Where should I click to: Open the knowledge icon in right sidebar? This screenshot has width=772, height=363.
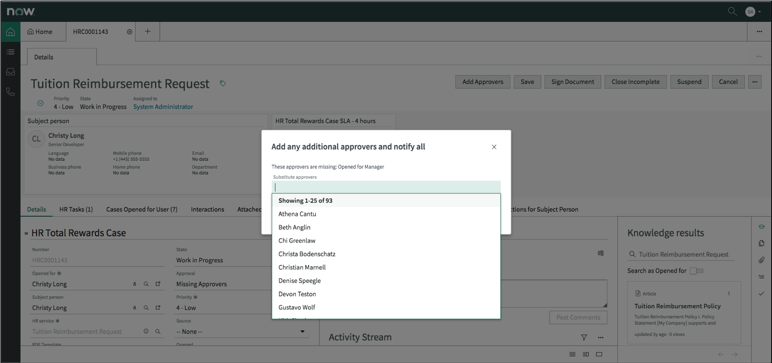(761, 227)
